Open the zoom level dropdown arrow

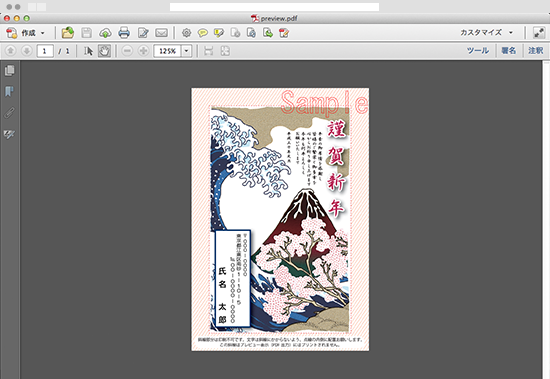(186, 51)
